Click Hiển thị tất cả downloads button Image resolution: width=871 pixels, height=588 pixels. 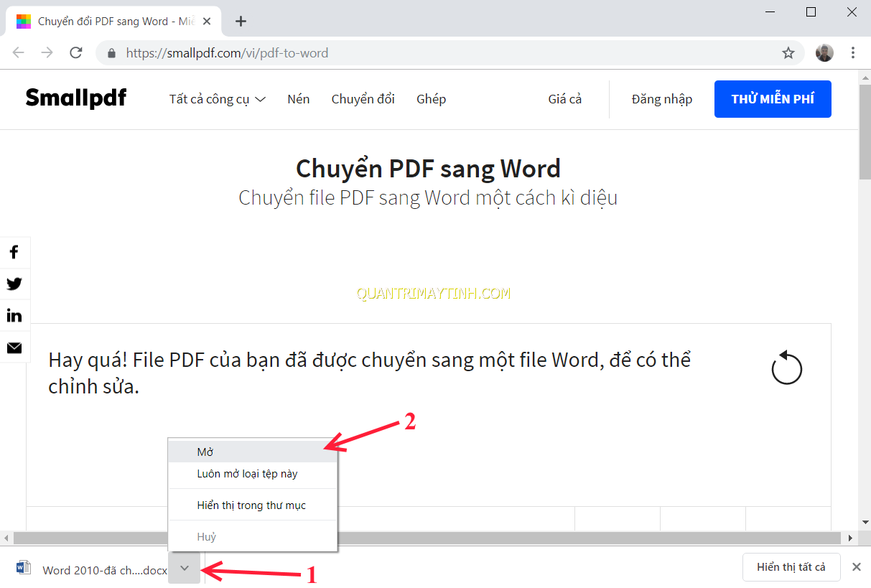[791, 567]
